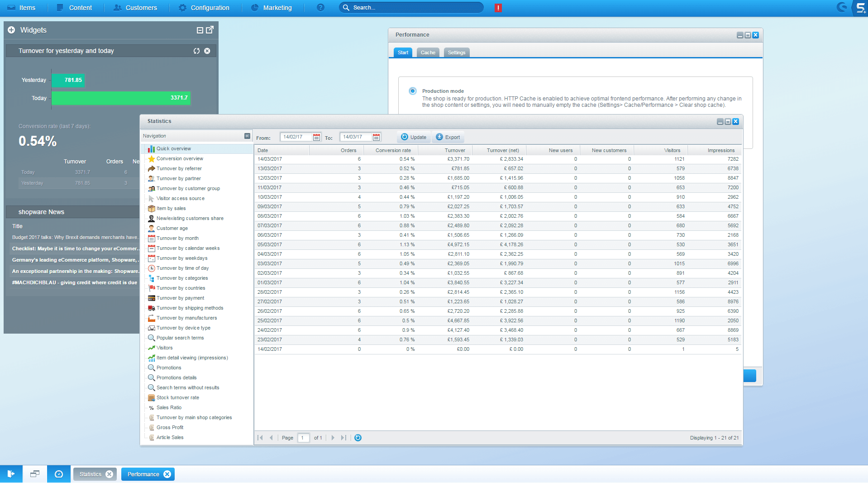The height and width of the screenshot is (483, 868).
Task: Open New/existing customers share
Action: point(190,218)
